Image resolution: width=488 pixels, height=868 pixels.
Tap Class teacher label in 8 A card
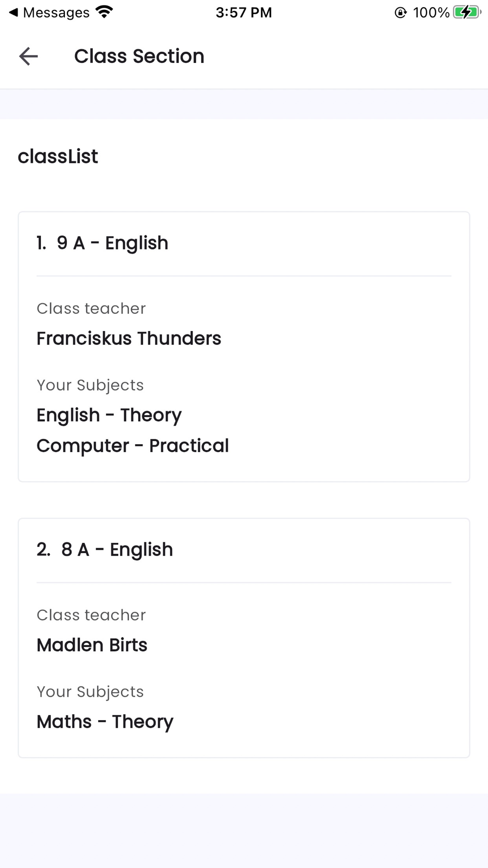91,615
